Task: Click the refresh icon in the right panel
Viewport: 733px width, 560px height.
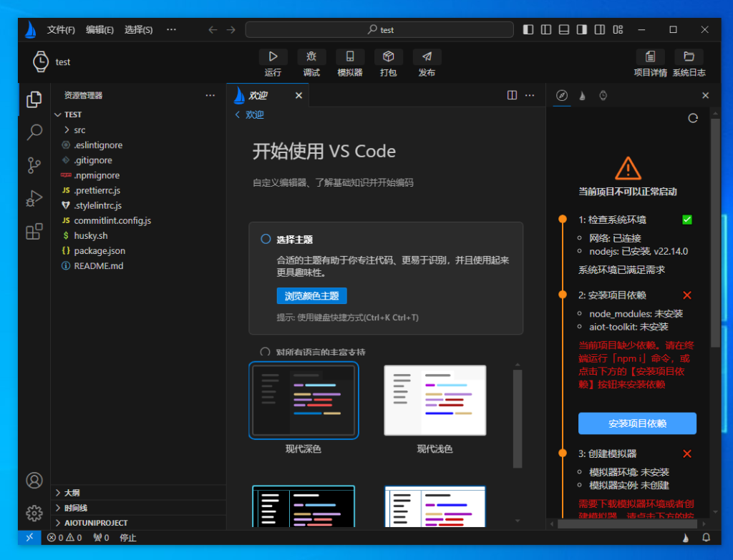Action: click(x=693, y=118)
